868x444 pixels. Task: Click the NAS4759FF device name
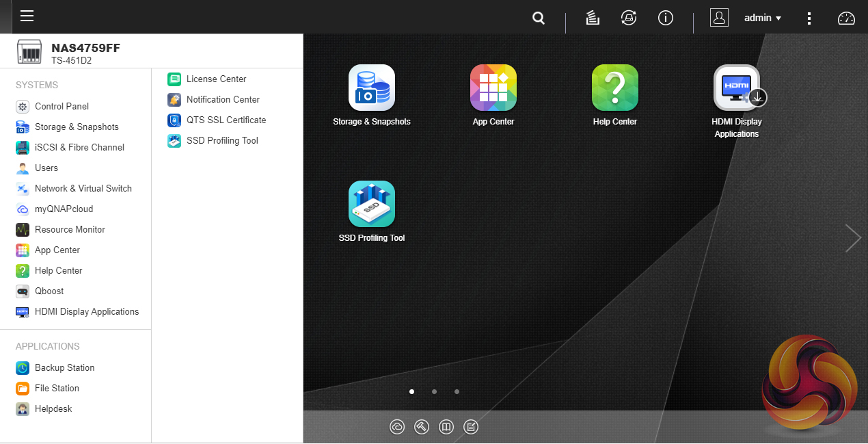(85, 48)
